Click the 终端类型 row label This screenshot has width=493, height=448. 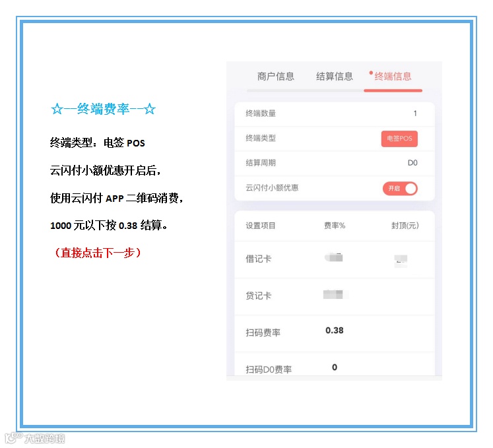point(261,138)
